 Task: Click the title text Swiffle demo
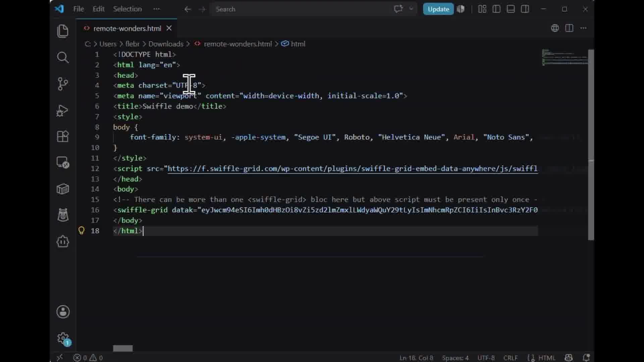(168, 106)
